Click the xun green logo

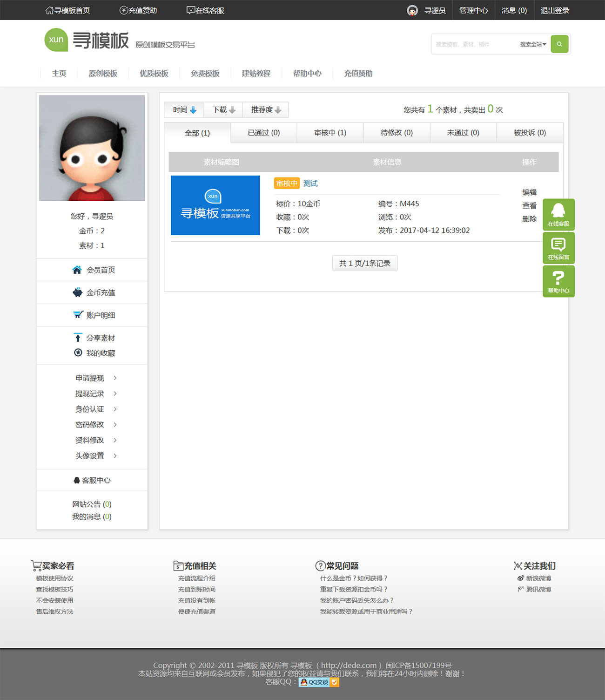pyautogui.click(x=56, y=40)
